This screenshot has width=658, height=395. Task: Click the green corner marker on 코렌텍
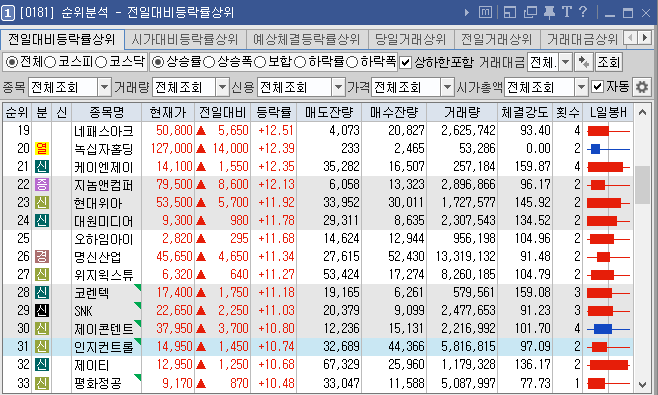138,287
